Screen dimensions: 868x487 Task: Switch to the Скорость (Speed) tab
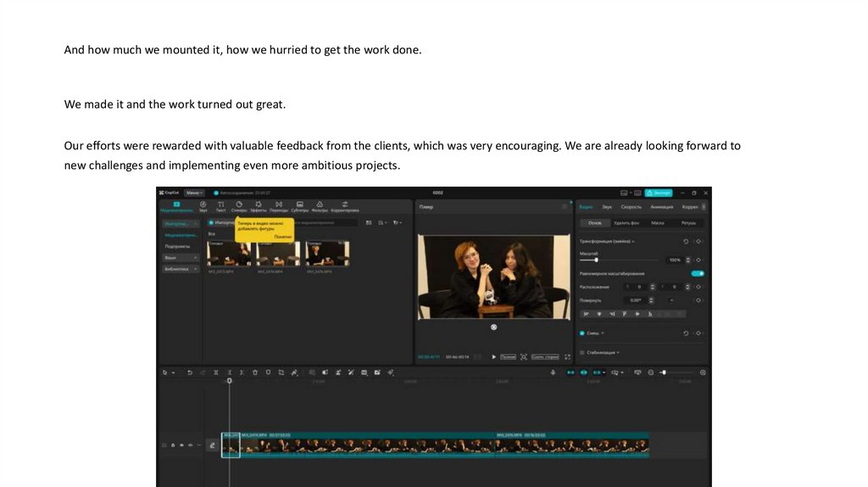point(631,206)
